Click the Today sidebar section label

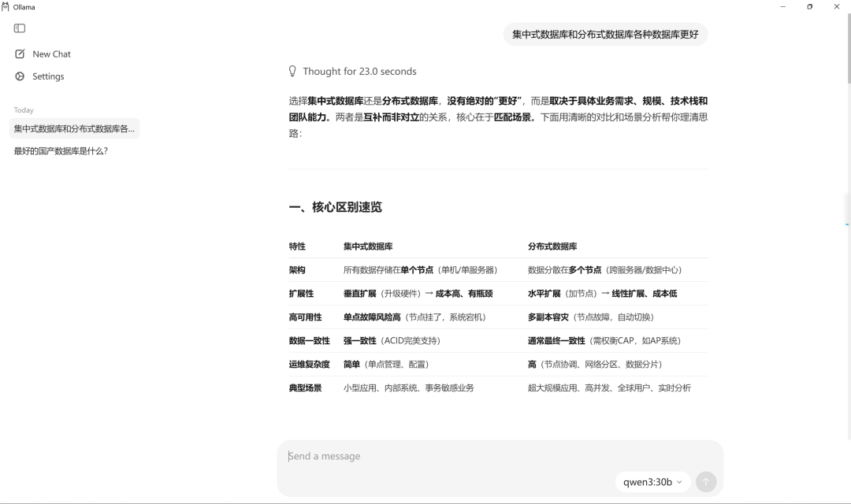tap(24, 110)
